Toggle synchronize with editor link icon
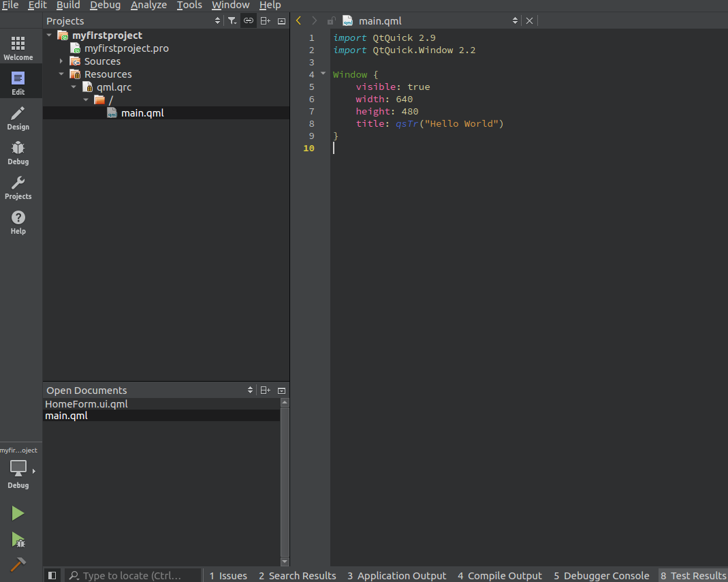Image resolution: width=728 pixels, height=582 pixels. click(249, 21)
